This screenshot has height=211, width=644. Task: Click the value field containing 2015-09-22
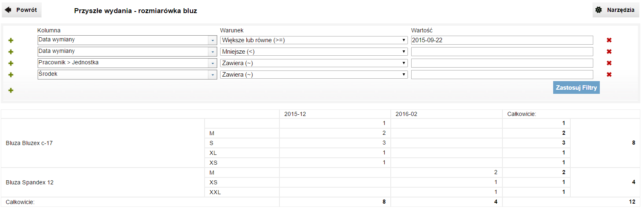point(502,40)
